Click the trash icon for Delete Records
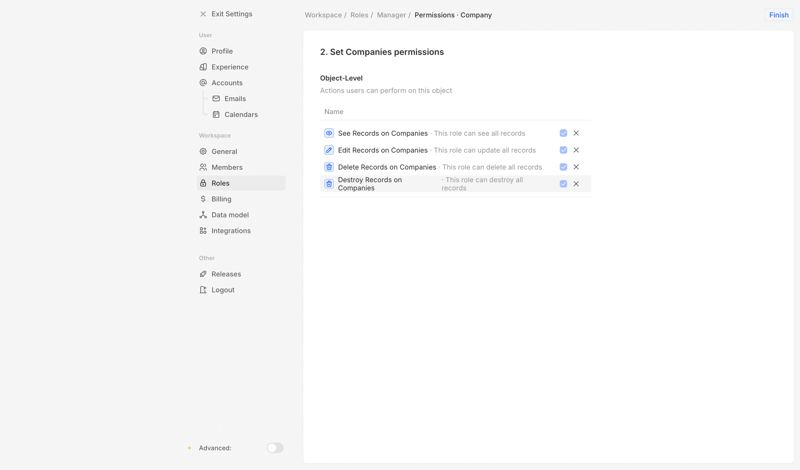Image resolution: width=800 pixels, height=470 pixels. [x=329, y=167]
